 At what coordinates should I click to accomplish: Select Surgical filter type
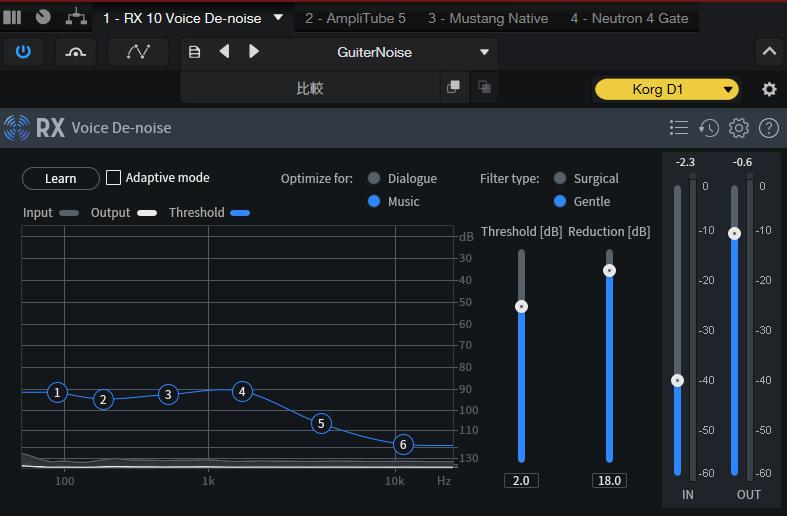click(x=560, y=178)
